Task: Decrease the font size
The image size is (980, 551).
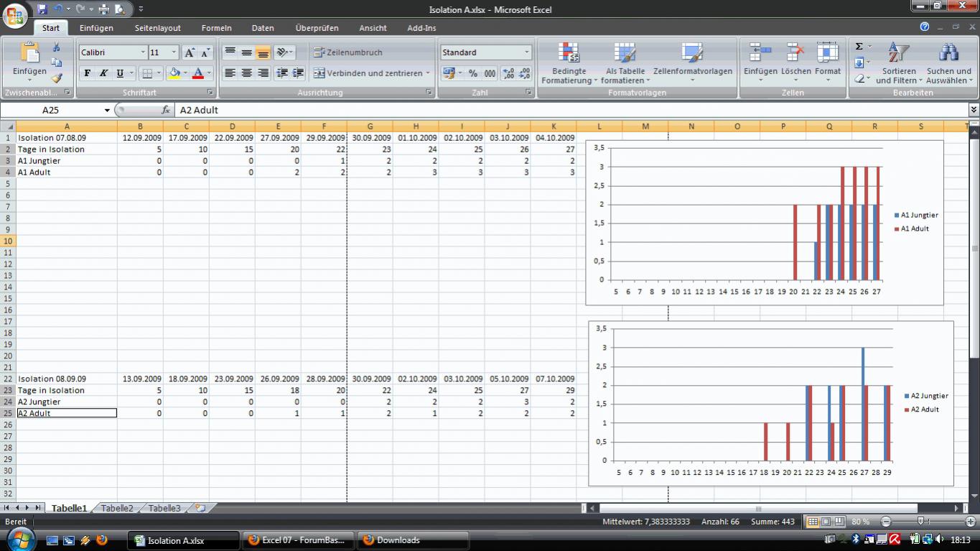Action: point(205,52)
